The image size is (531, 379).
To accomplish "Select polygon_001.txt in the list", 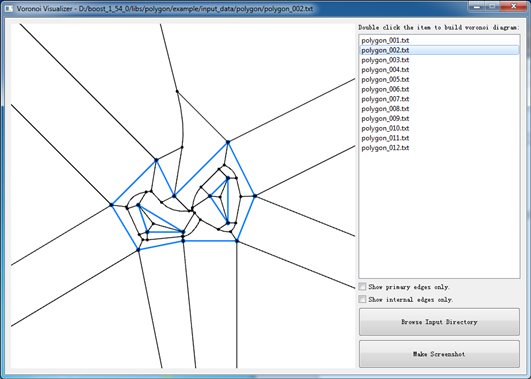I will [x=439, y=40].
